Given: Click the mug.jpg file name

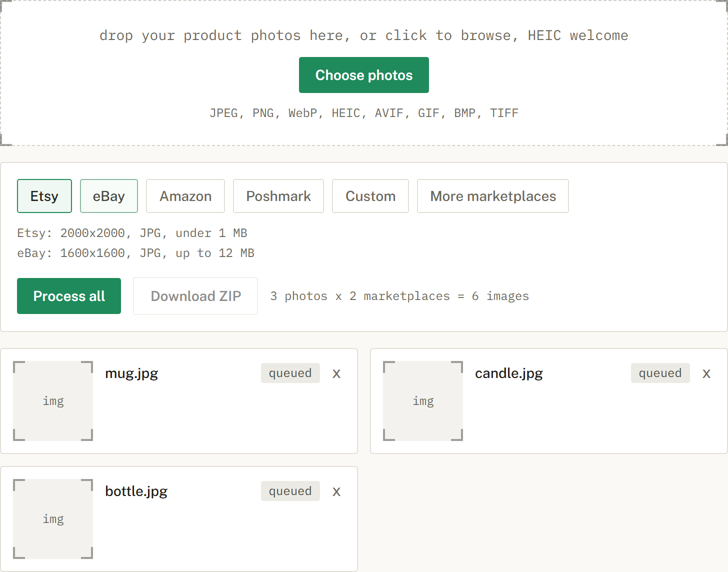Looking at the screenshot, I should point(131,373).
